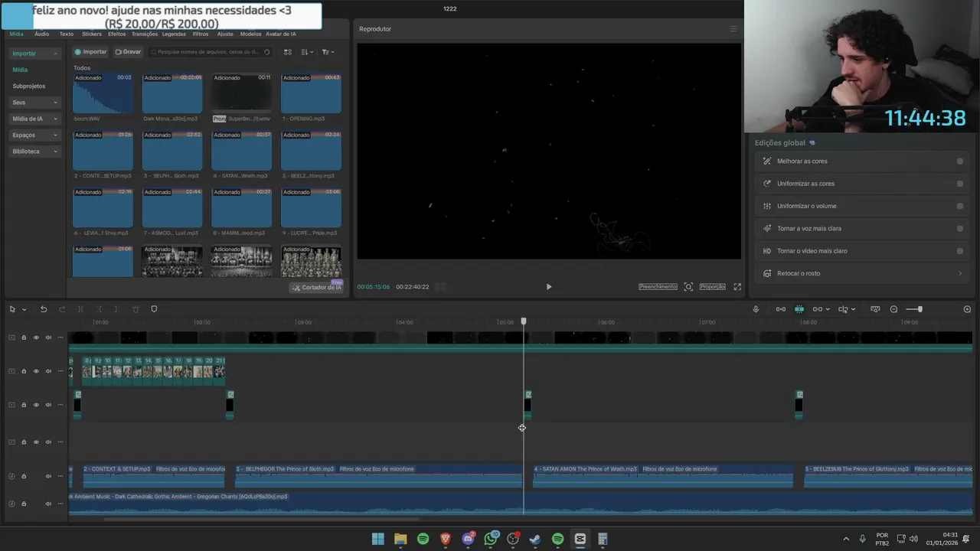Open Steam from the taskbar

[535, 539]
